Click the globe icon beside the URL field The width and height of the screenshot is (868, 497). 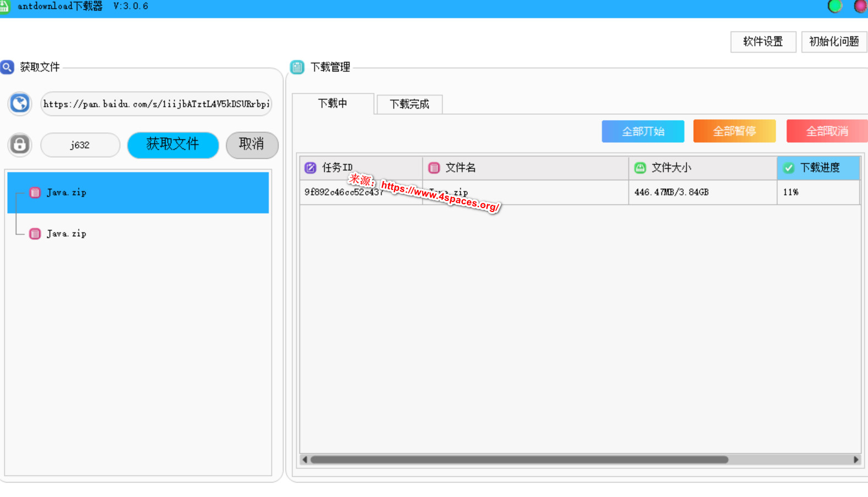click(20, 104)
